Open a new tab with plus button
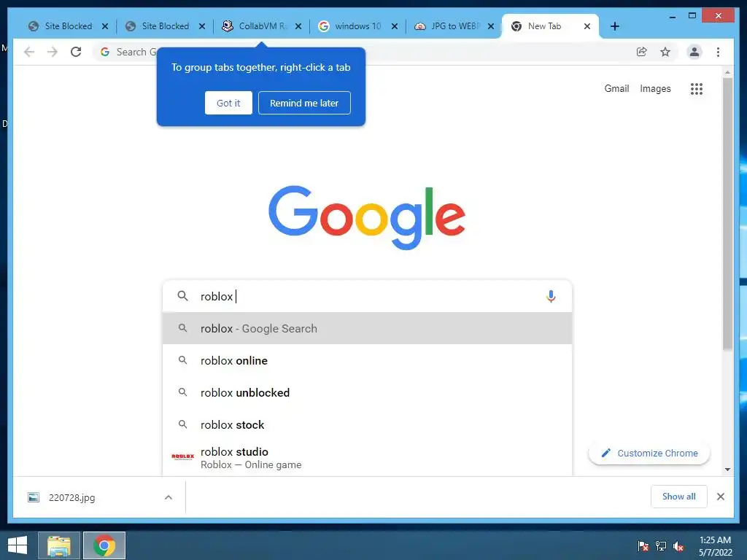The image size is (747, 560). (x=614, y=26)
